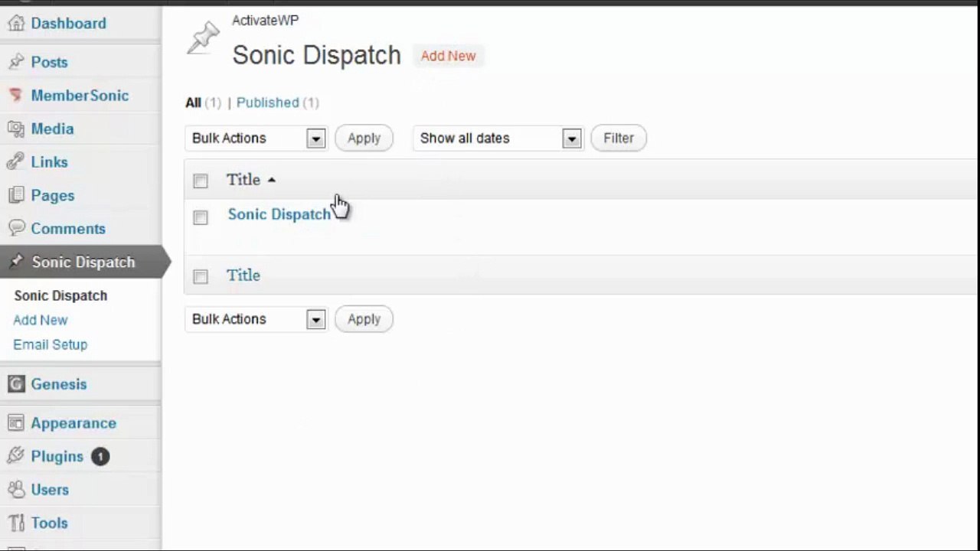Click the ActivateWP site name text

(x=266, y=21)
